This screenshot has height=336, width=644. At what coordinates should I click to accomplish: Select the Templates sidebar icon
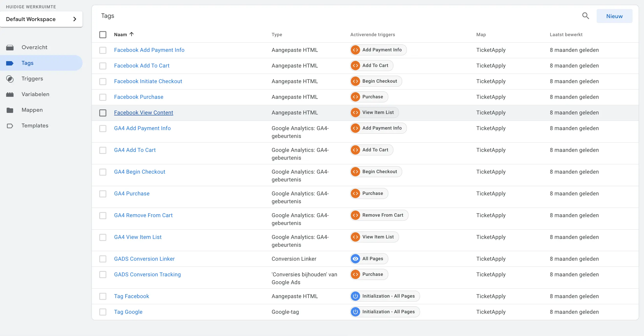click(x=10, y=126)
